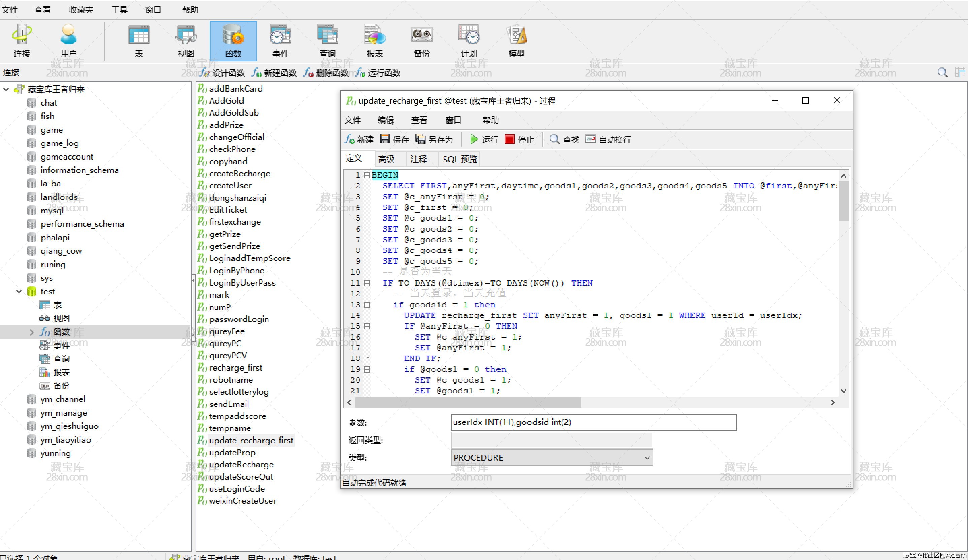Switch to the SQL 预览 tab
Screen dimensions: 968x560
(x=459, y=159)
